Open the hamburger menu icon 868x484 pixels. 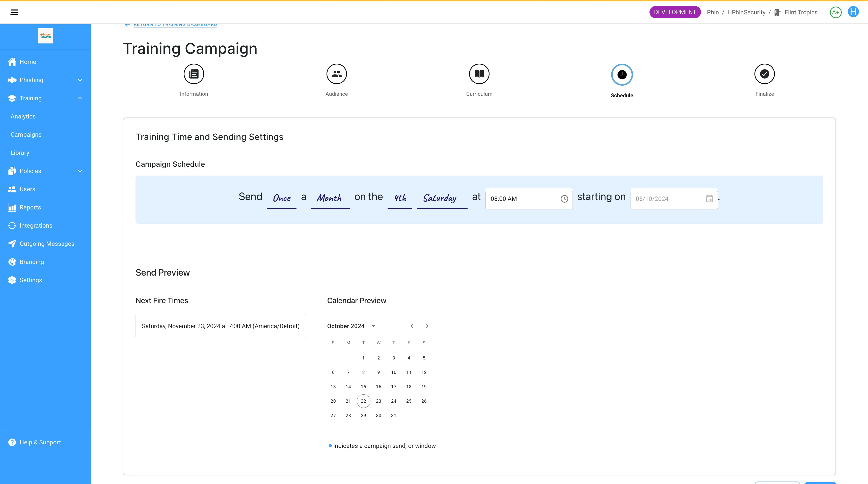(x=14, y=12)
